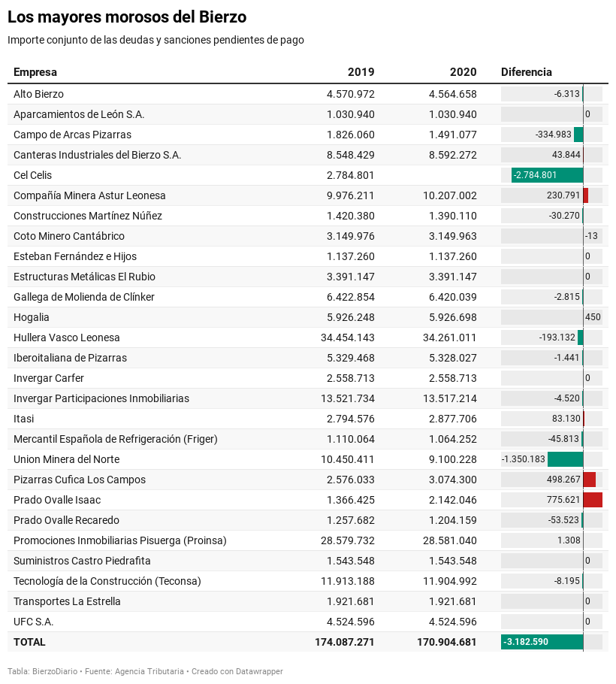The height and width of the screenshot is (684, 616).
Task: Click the Creado con Datawrapper credit
Action: pyautogui.click(x=237, y=671)
